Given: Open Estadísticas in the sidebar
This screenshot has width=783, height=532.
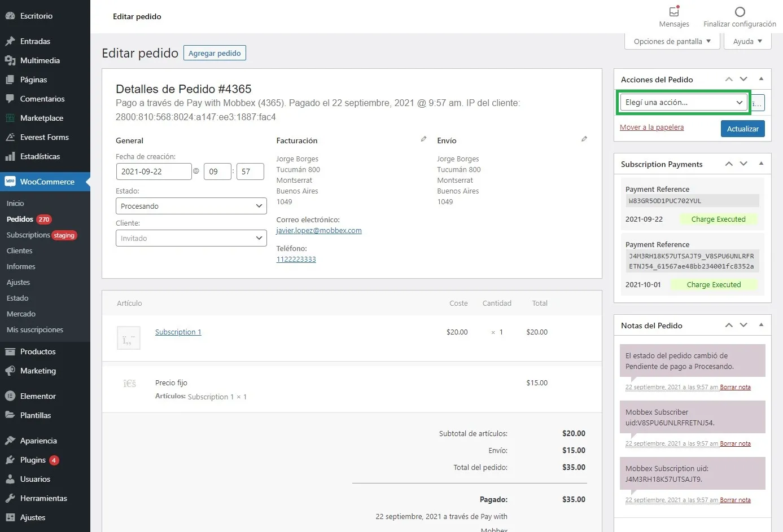Looking at the screenshot, I should point(45,156).
